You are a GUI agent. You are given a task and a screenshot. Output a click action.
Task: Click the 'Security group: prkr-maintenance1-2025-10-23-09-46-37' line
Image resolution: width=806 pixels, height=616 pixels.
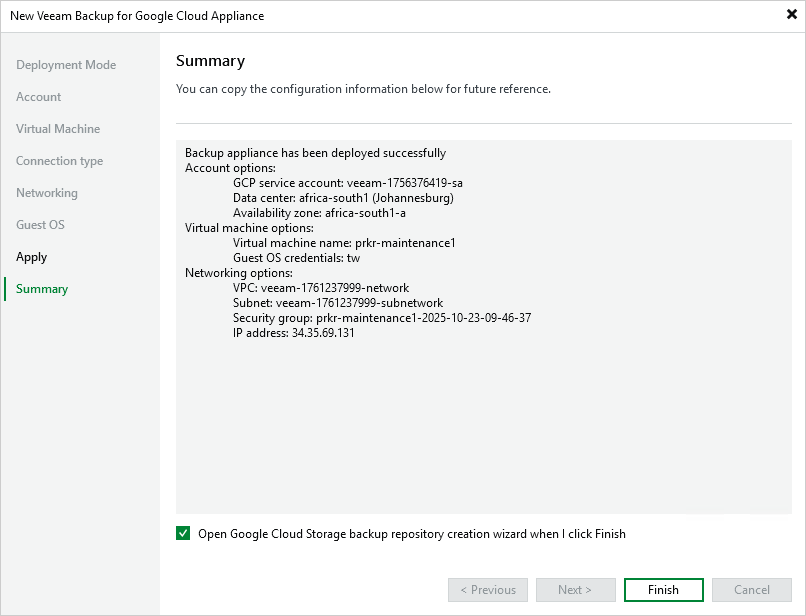(x=382, y=318)
